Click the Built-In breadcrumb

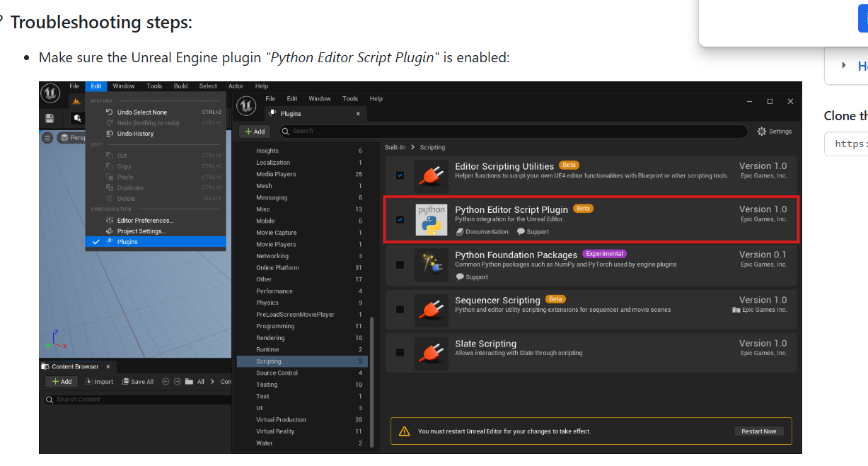tap(395, 148)
